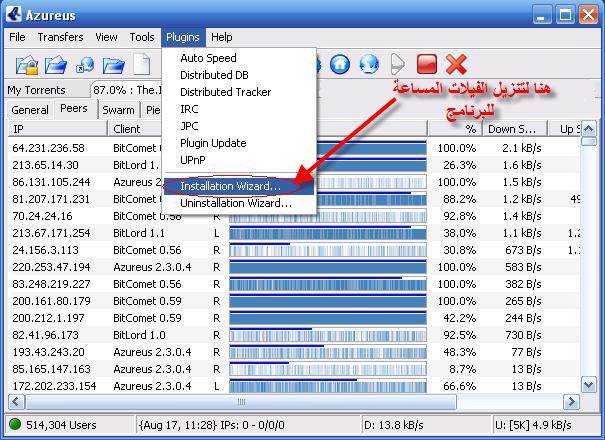Click the vertical scrollbar thumb near top

pyautogui.click(x=588, y=141)
